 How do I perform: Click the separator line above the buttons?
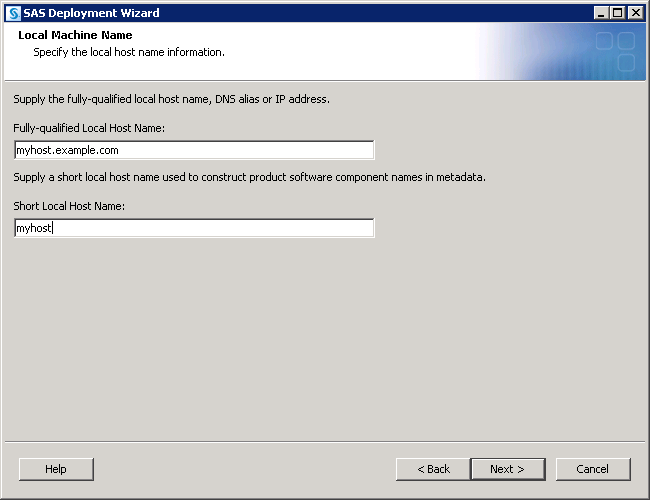[324, 441]
